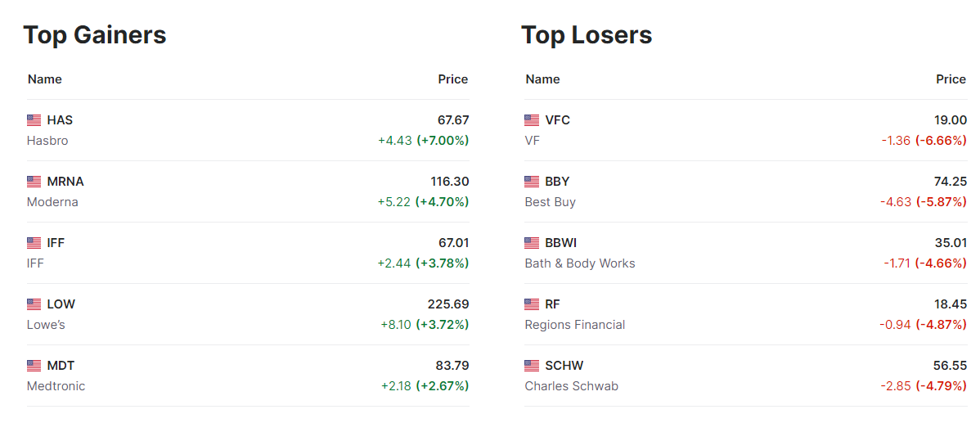Click the Name column header under Top Losers
Image resolution: width=980 pixels, height=423 pixels.
tap(542, 79)
